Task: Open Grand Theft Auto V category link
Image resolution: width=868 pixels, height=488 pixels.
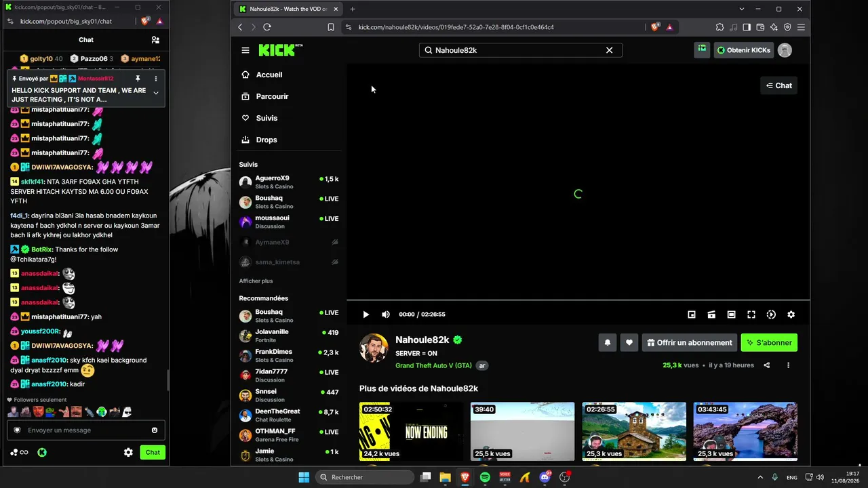Action: click(433, 365)
